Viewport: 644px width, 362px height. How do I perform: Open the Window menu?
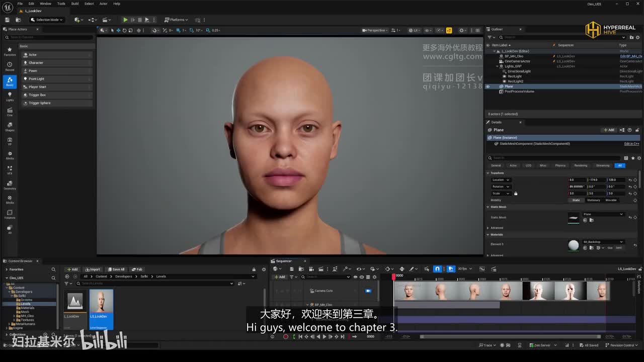coord(45,4)
